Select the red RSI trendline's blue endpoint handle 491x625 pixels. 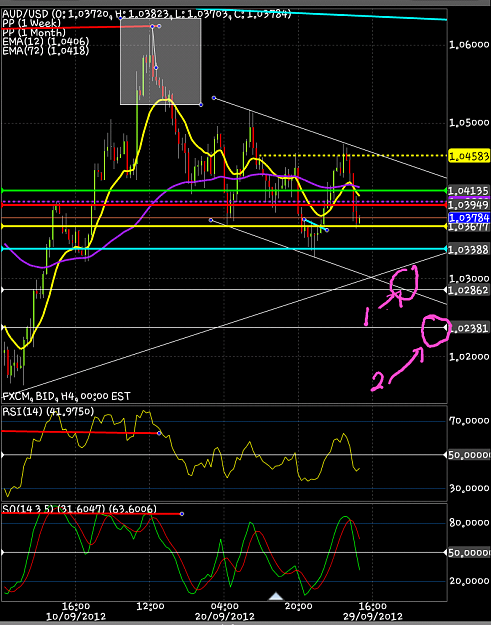pyautogui.click(x=159, y=433)
